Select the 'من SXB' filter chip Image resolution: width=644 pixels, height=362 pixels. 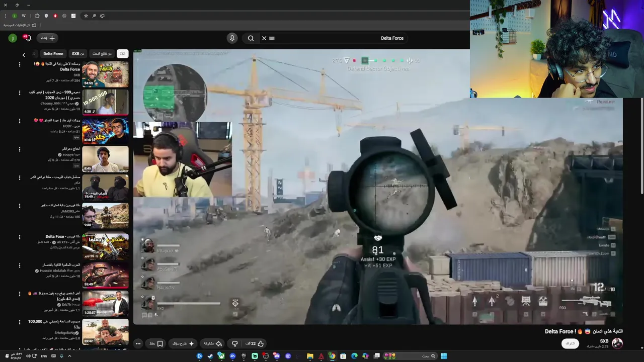(x=78, y=53)
